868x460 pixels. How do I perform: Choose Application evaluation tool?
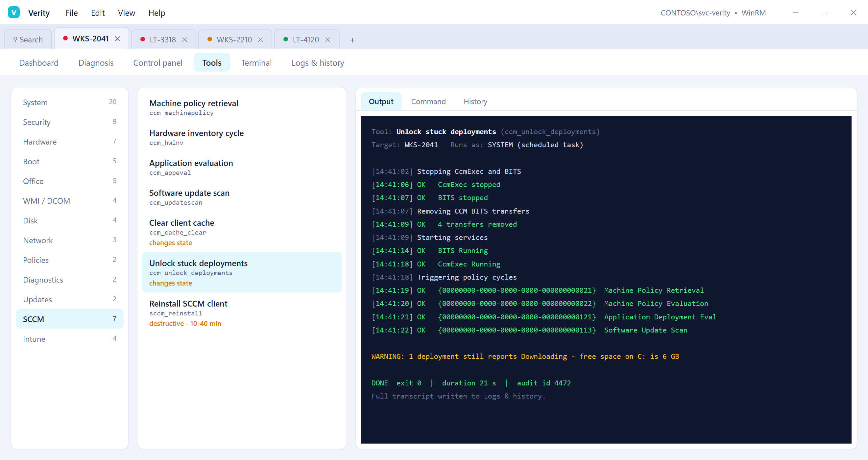click(242, 167)
